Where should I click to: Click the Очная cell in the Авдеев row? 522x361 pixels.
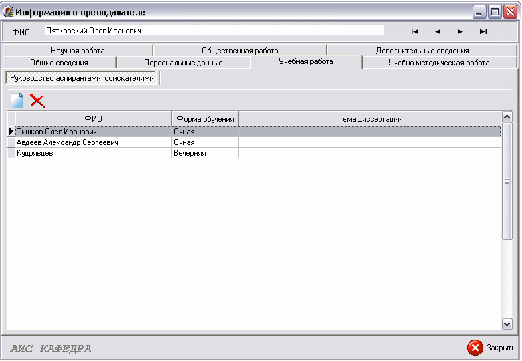205,142
